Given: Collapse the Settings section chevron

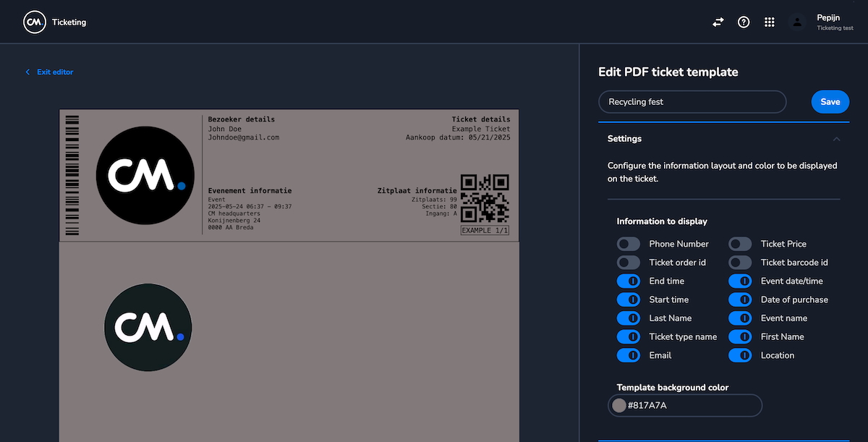Looking at the screenshot, I should 837,138.
